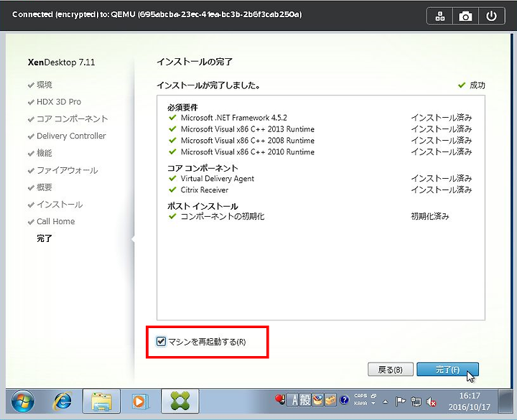Click the language bar restore icon
Screen dimensions: 517x420
[x=373, y=396]
